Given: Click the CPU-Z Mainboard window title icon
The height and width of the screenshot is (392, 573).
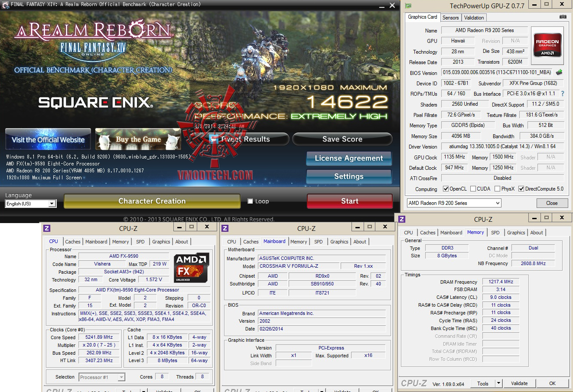Looking at the screenshot, I should 225,228.
